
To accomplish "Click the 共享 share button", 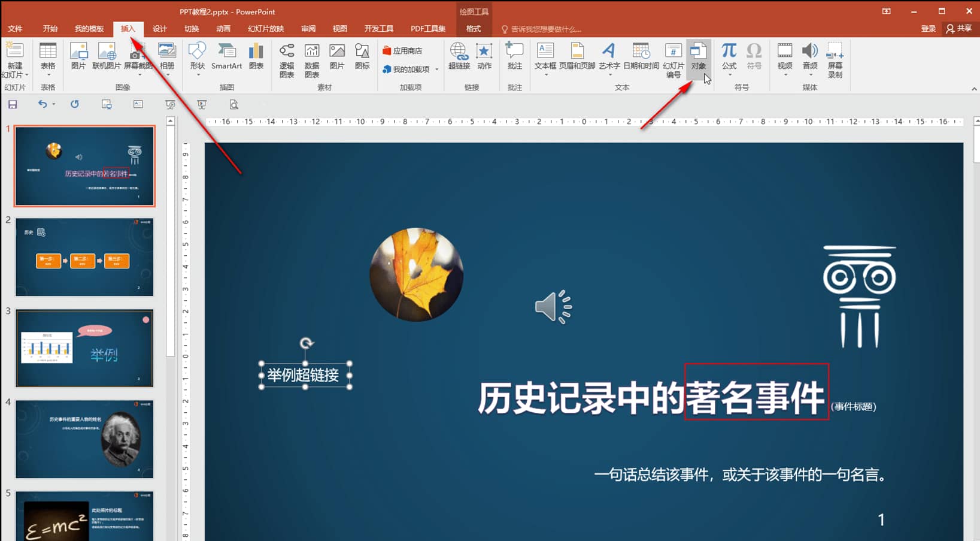I will point(960,28).
